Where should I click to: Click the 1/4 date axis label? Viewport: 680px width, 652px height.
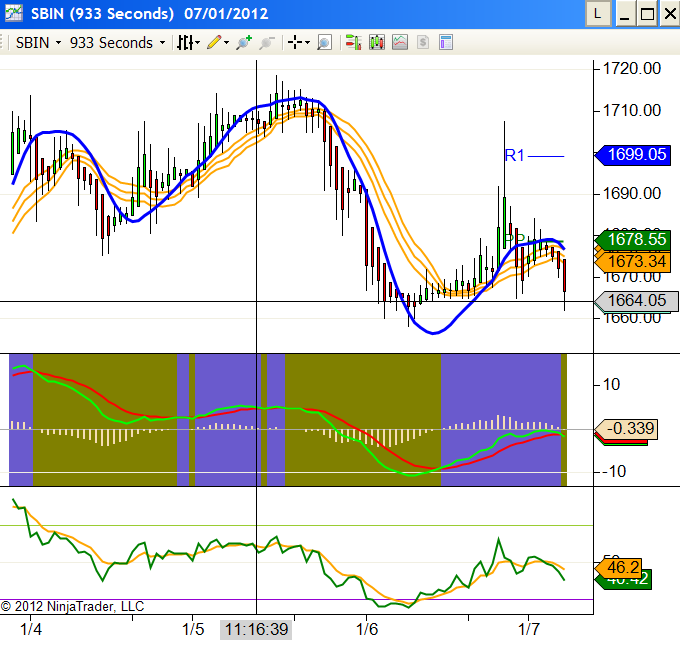click(x=31, y=629)
